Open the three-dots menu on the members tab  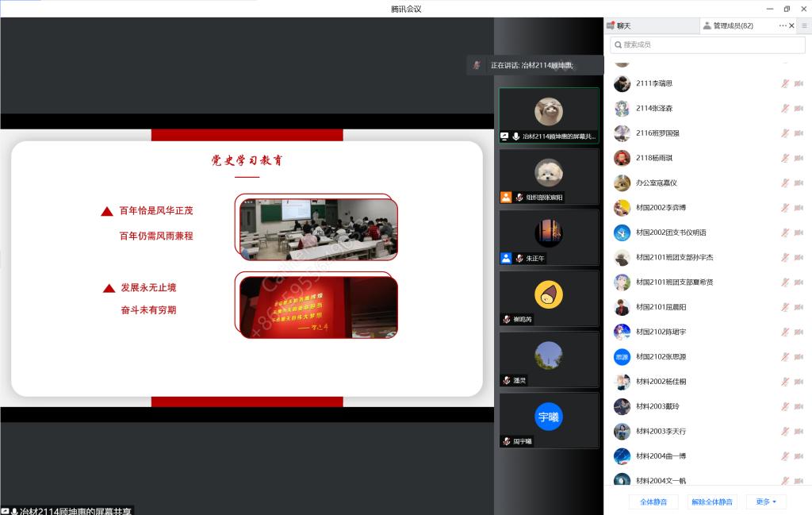pos(783,26)
